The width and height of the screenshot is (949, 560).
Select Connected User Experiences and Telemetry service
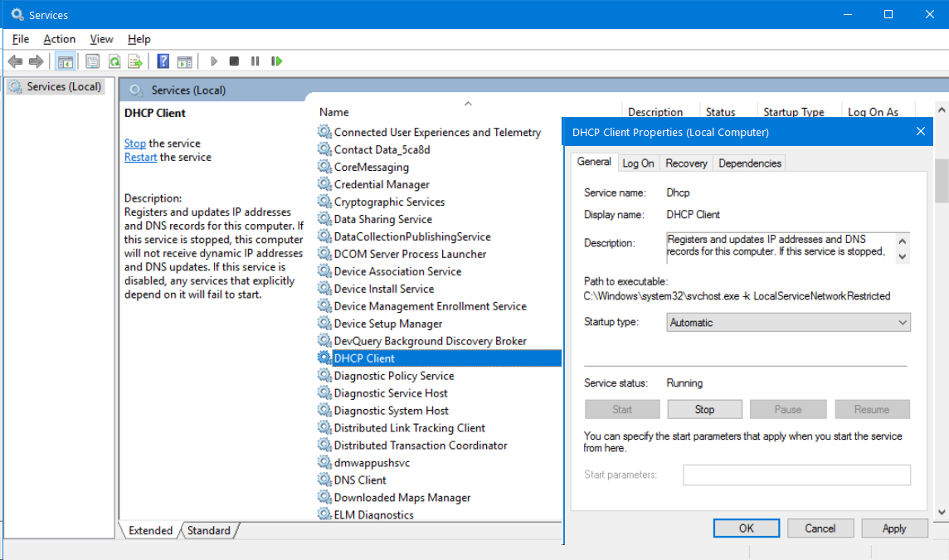point(437,132)
